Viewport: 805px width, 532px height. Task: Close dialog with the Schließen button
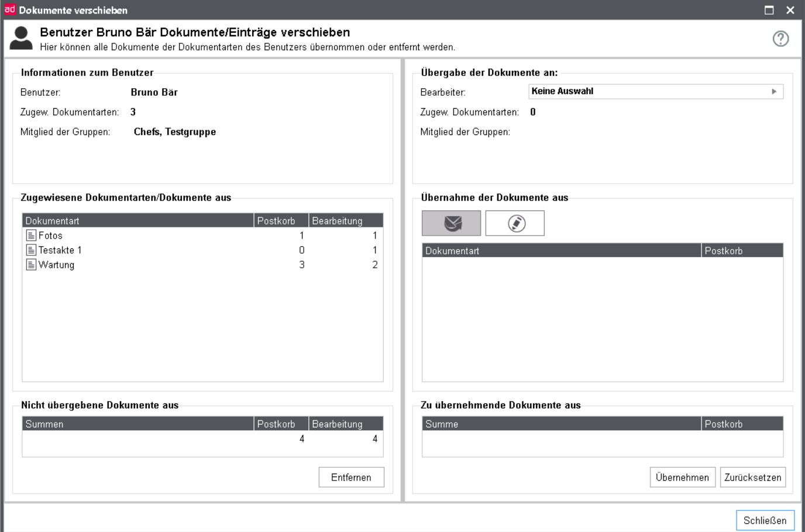click(x=765, y=520)
